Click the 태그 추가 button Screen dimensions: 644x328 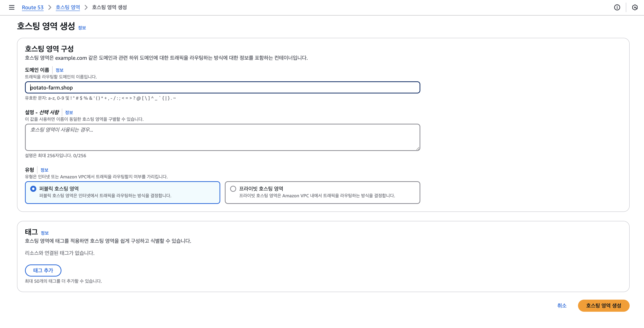pos(43,270)
